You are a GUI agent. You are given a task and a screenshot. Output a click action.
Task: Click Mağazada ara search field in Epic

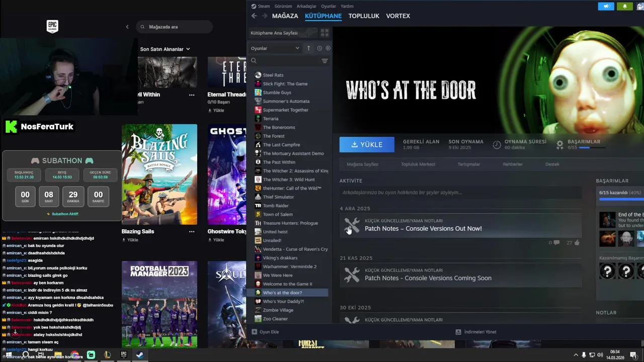[174, 27]
